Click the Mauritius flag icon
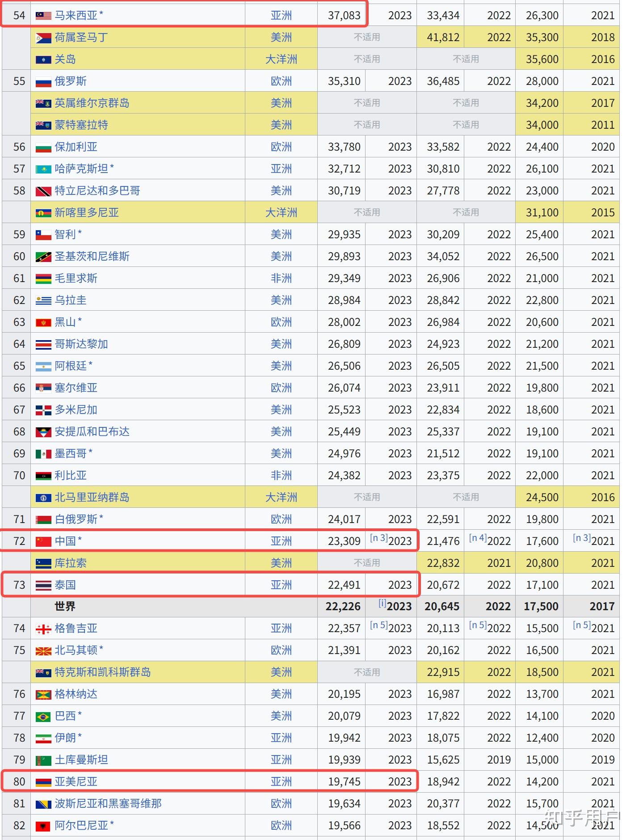639x840 pixels. [43, 279]
